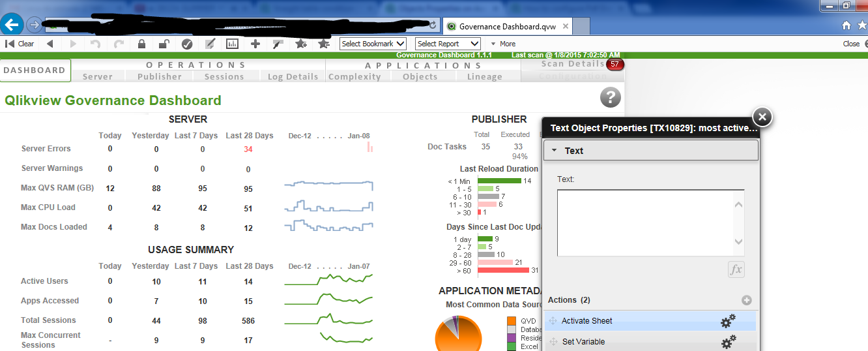The image size is (868, 351).
Task: Click the New Sheet Object plus icon
Action: click(255, 44)
